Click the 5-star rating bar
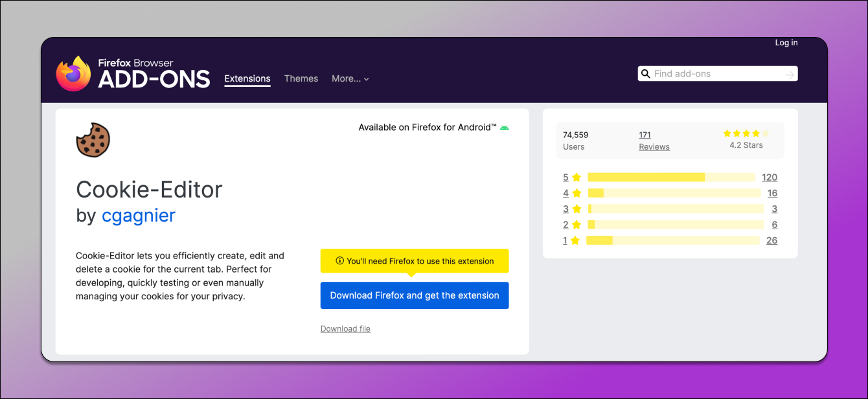Screen dimensions: 868x399 click(671, 177)
